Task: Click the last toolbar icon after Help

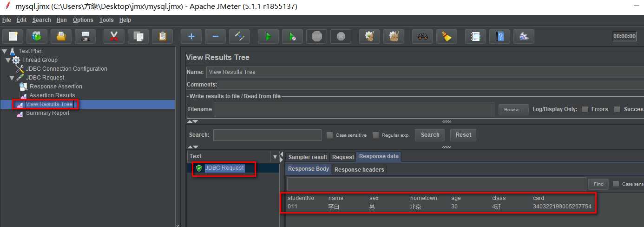Action: tap(524, 36)
